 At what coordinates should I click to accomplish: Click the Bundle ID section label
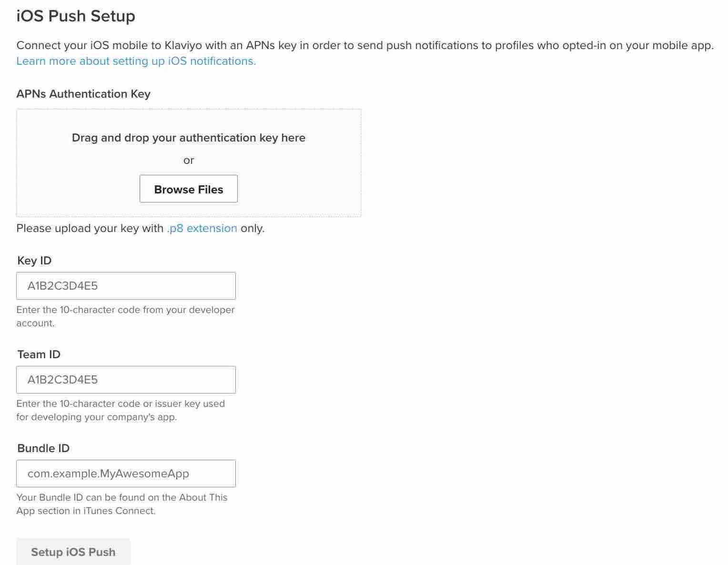point(43,448)
